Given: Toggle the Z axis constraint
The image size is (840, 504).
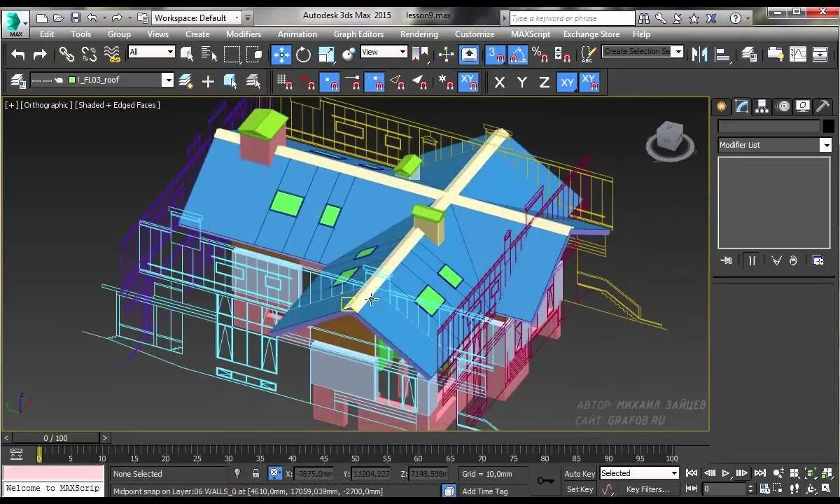Looking at the screenshot, I should click(x=545, y=83).
